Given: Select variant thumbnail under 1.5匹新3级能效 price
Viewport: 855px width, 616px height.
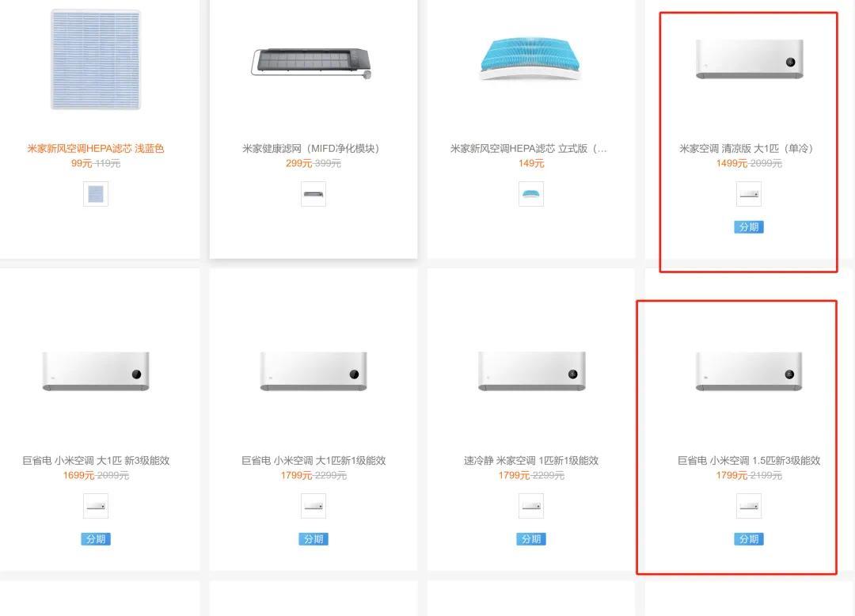Looking at the screenshot, I should pyautogui.click(x=749, y=506).
